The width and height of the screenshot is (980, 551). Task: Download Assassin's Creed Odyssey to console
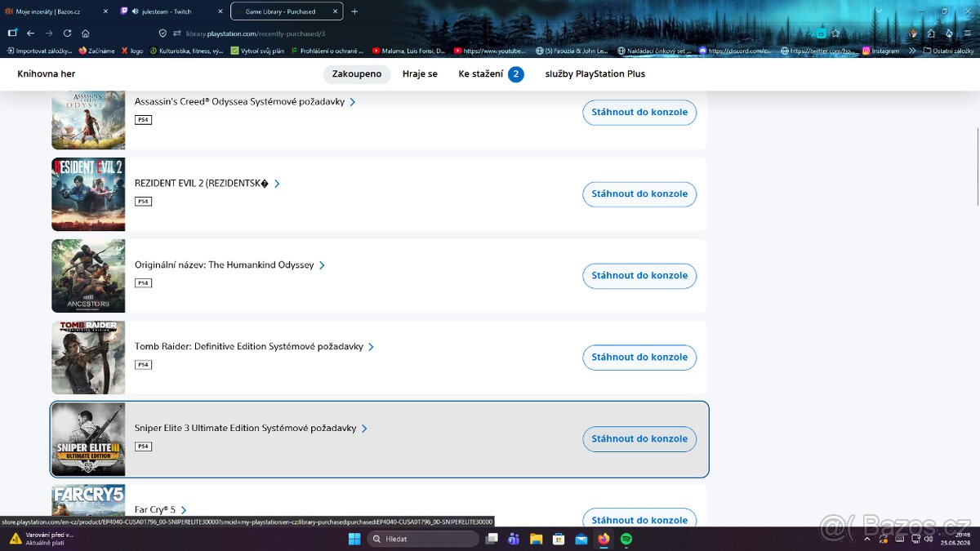tap(639, 112)
